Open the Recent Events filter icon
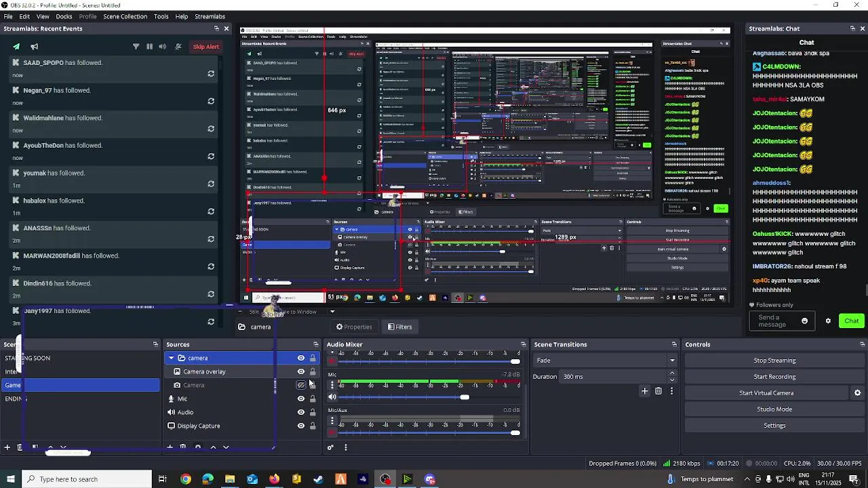The width and height of the screenshot is (868, 488). coord(136,47)
